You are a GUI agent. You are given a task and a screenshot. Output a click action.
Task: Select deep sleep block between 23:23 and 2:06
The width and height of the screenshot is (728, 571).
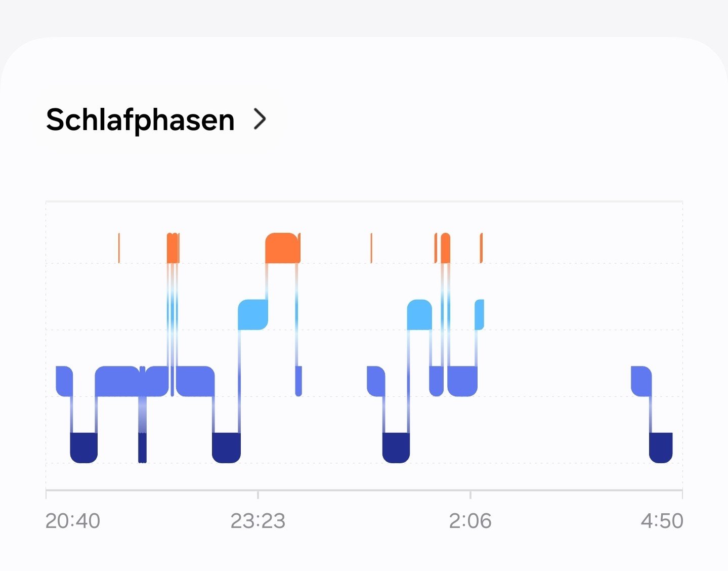[396, 447]
